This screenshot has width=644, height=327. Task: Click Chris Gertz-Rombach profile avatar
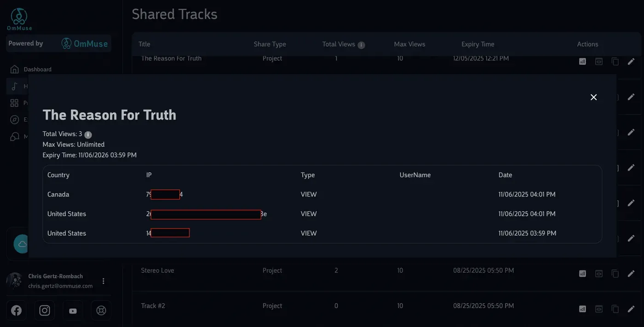tap(15, 281)
